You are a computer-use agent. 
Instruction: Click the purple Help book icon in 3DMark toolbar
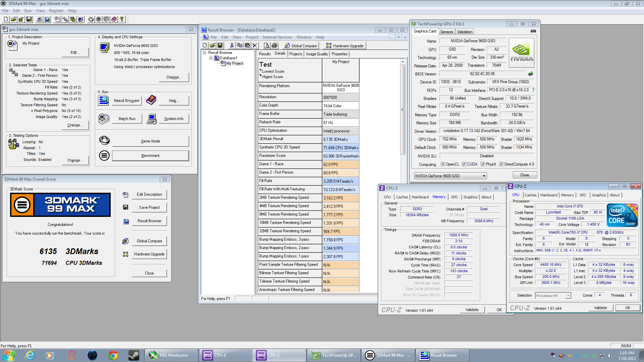(114, 19)
